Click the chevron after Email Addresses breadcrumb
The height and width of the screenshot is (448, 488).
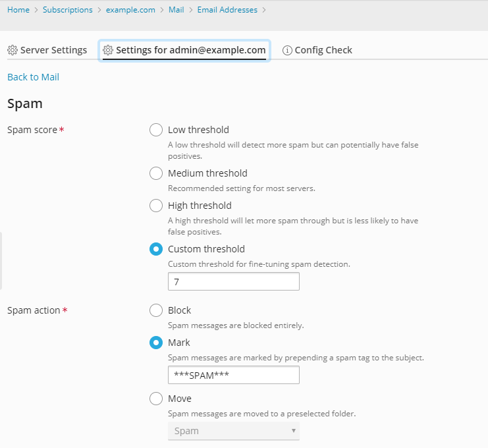coord(264,10)
